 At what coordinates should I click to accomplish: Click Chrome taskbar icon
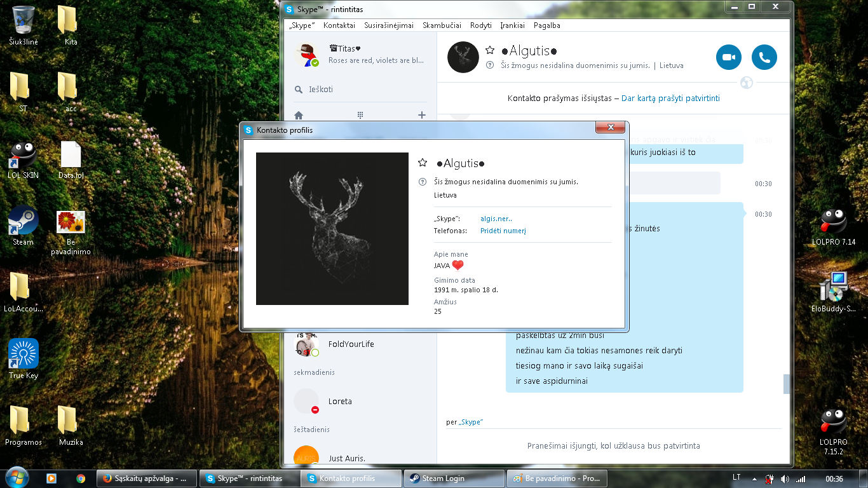pyautogui.click(x=81, y=478)
